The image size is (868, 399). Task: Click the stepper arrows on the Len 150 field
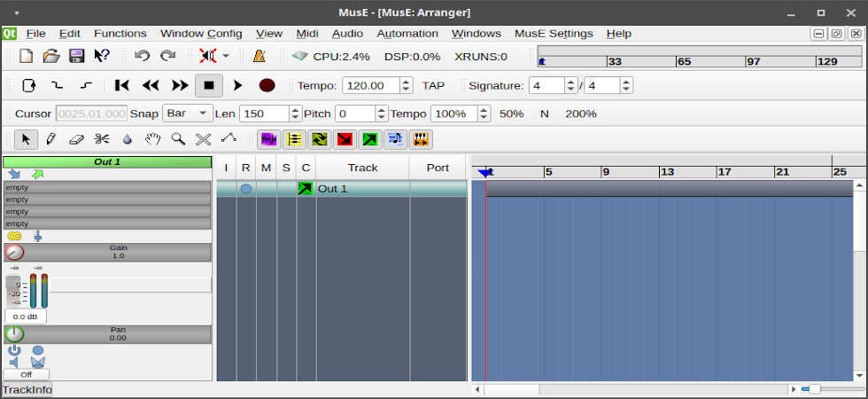tap(296, 113)
